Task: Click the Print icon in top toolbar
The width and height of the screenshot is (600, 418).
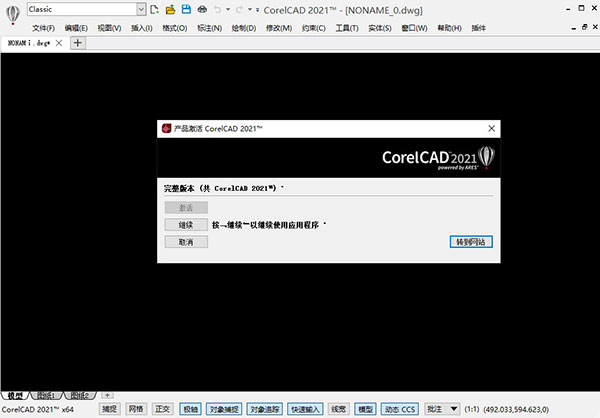Action: 202,9
